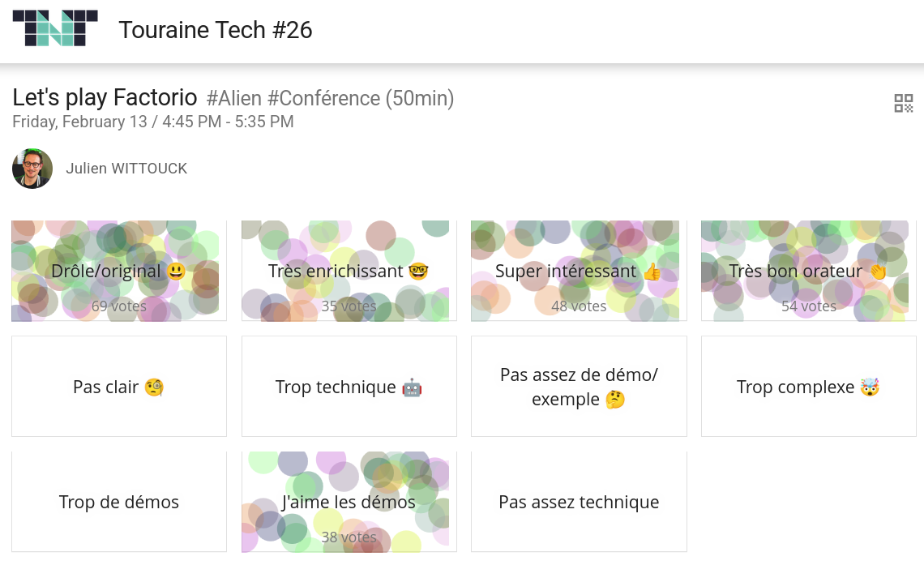Mark talk as Trop technique
The width and height of the screenshot is (924, 565).
click(x=349, y=387)
